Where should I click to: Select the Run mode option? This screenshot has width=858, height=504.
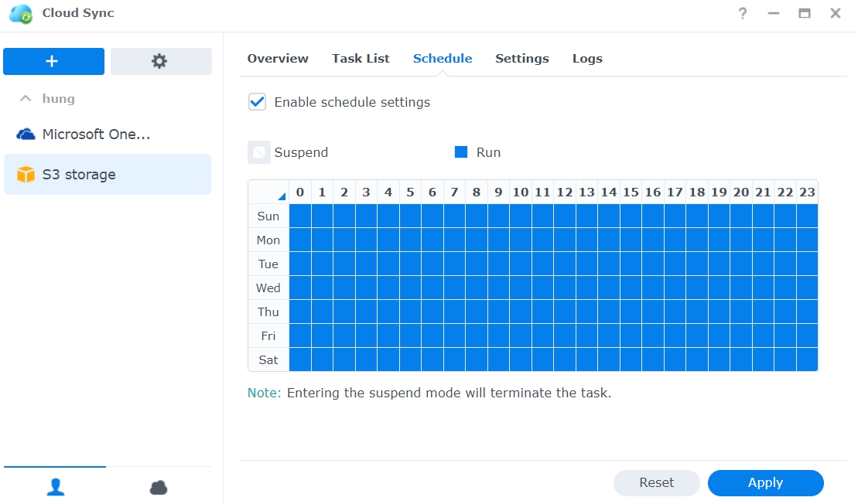click(461, 152)
